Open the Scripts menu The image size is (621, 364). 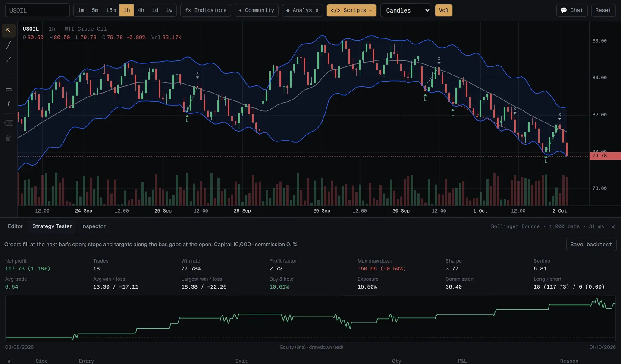coord(351,10)
